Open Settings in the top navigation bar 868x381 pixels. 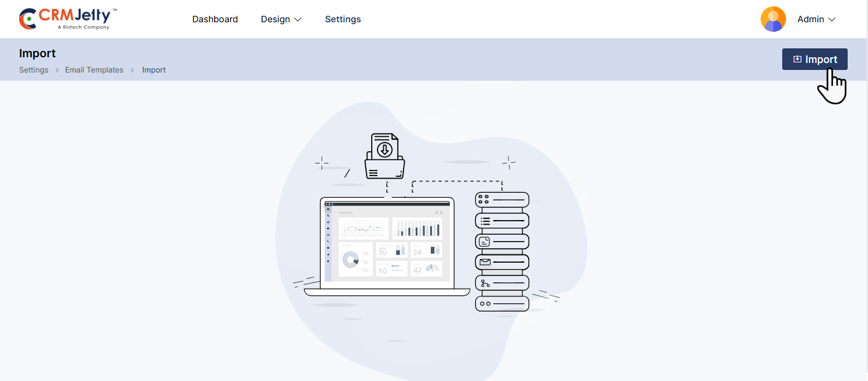pyautogui.click(x=342, y=19)
